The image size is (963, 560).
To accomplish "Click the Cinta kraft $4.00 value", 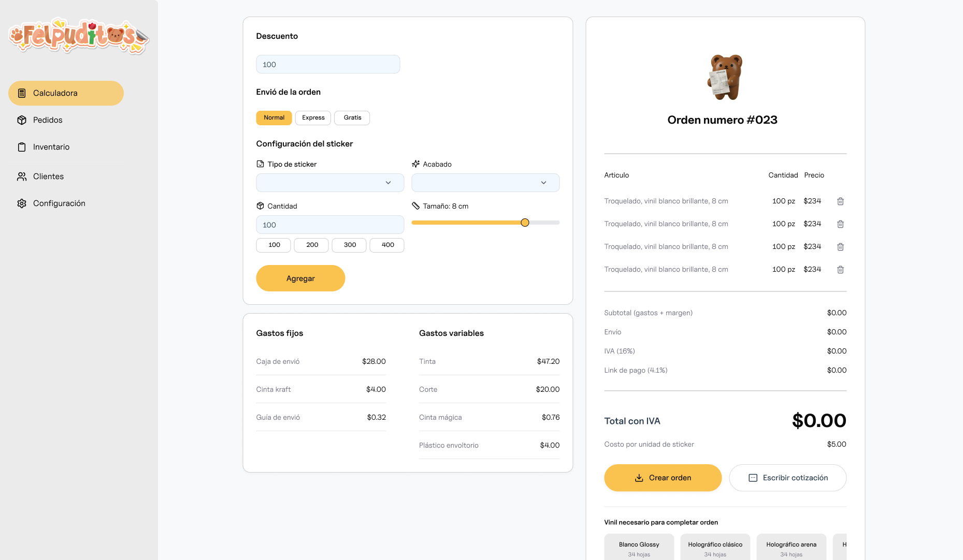I will coord(376,389).
